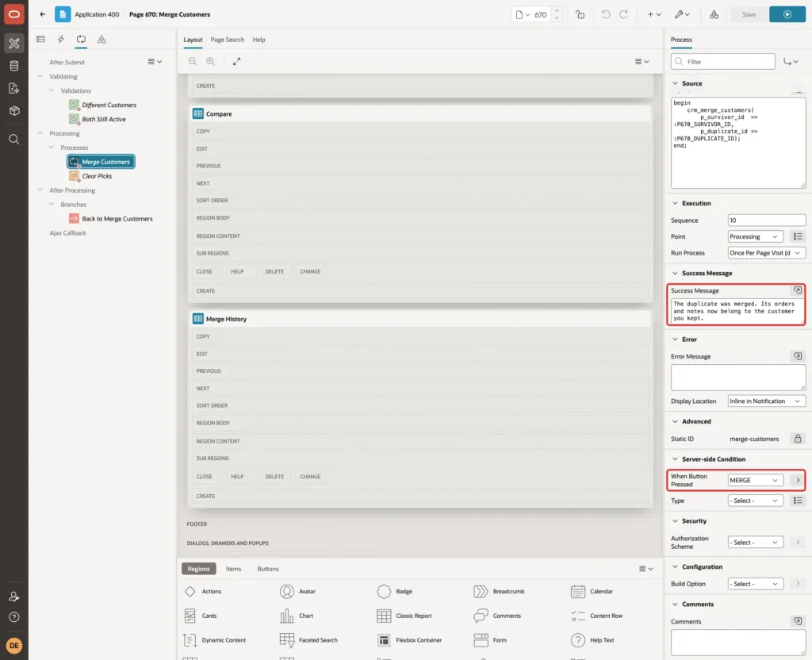This screenshot has width=812, height=660.
Task: Click the Sequence input field
Action: pyautogui.click(x=767, y=221)
